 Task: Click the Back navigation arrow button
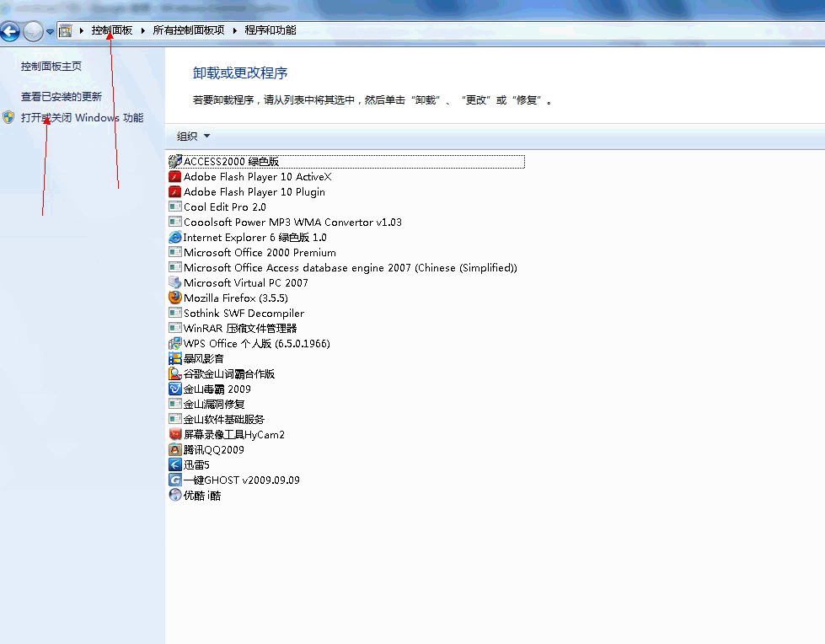coord(10,31)
